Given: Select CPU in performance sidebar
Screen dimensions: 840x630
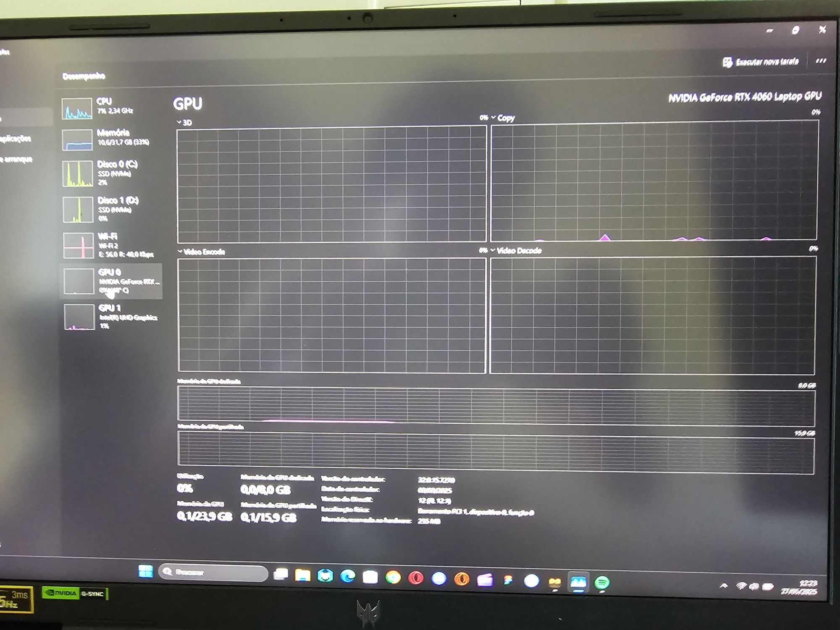Looking at the screenshot, I should [110, 108].
